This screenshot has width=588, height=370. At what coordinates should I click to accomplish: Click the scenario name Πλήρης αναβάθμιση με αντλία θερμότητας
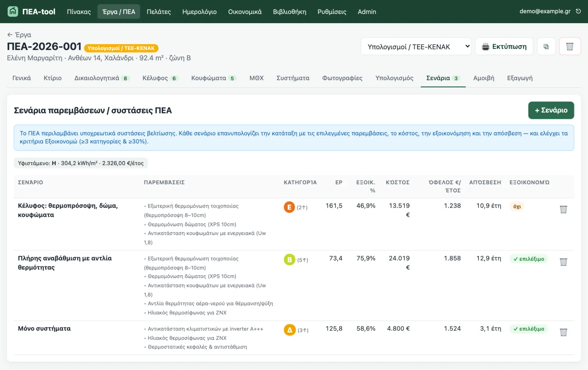[65, 263]
